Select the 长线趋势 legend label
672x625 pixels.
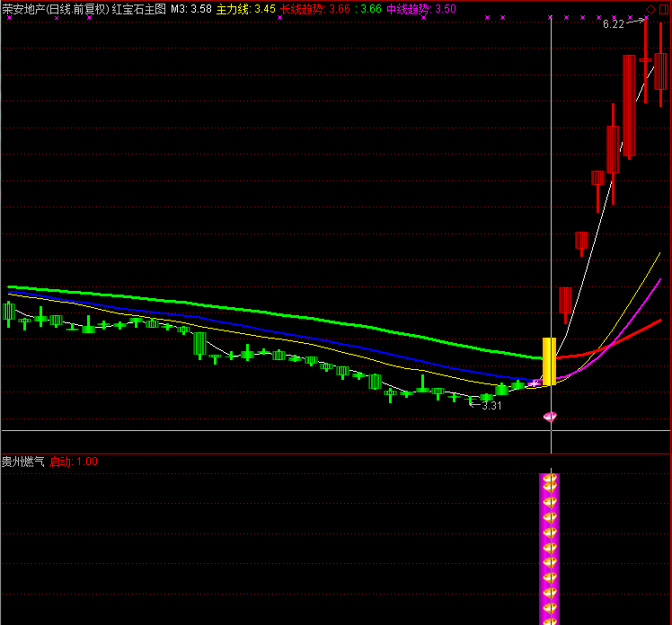pos(303,9)
